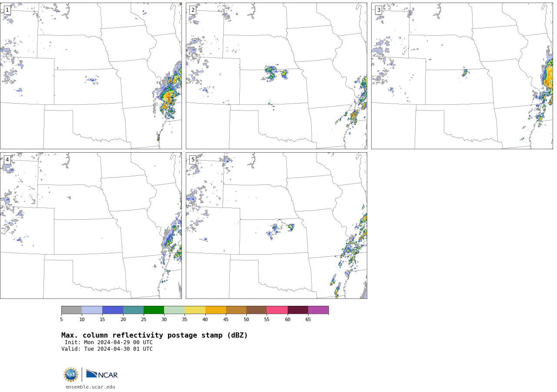This screenshot has width=557, height=392.
Task: Click the colorbar tick label 35
Action: pyautogui.click(x=185, y=320)
